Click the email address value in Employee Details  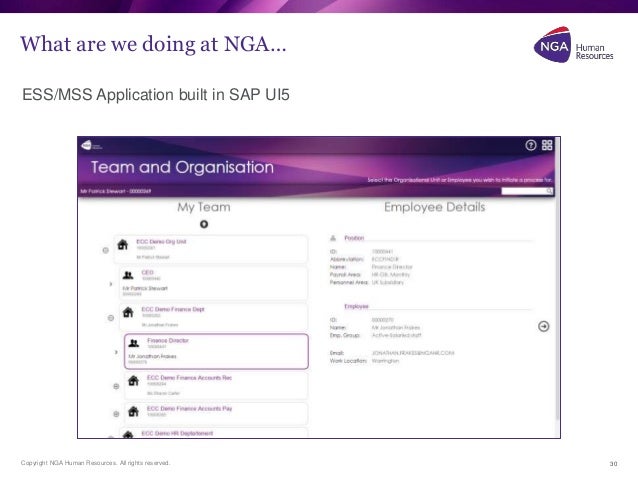point(413,353)
